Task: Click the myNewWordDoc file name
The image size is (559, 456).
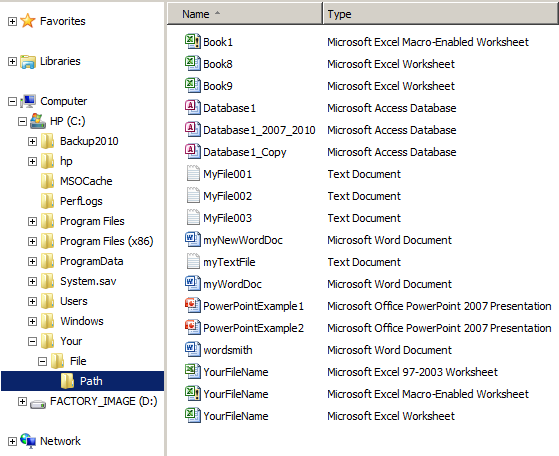Action: 243,240
